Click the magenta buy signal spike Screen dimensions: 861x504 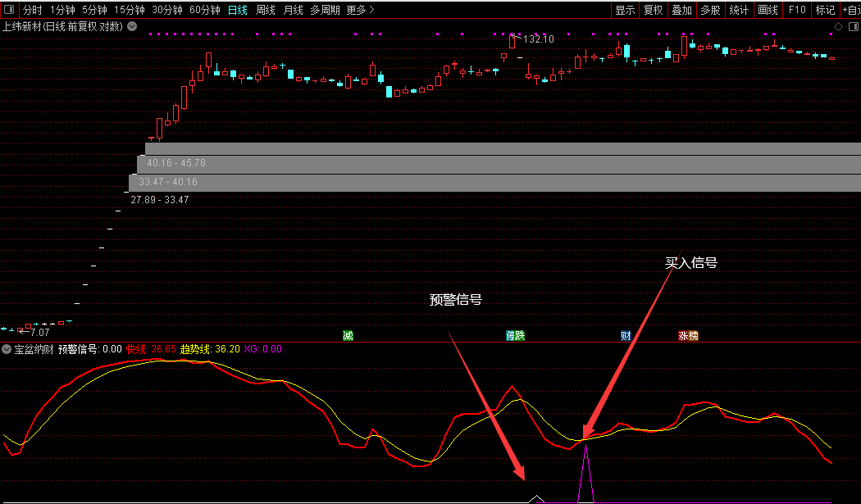coord(585,475)
